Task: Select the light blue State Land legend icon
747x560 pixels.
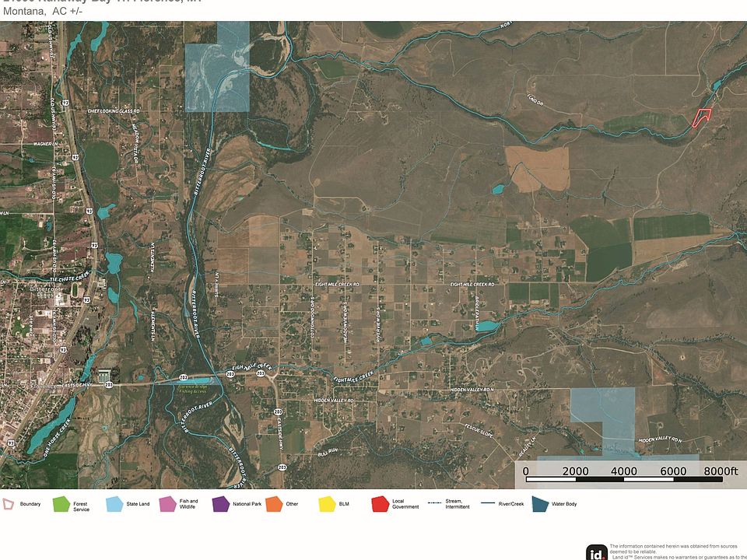Action: tap(114, 505)
